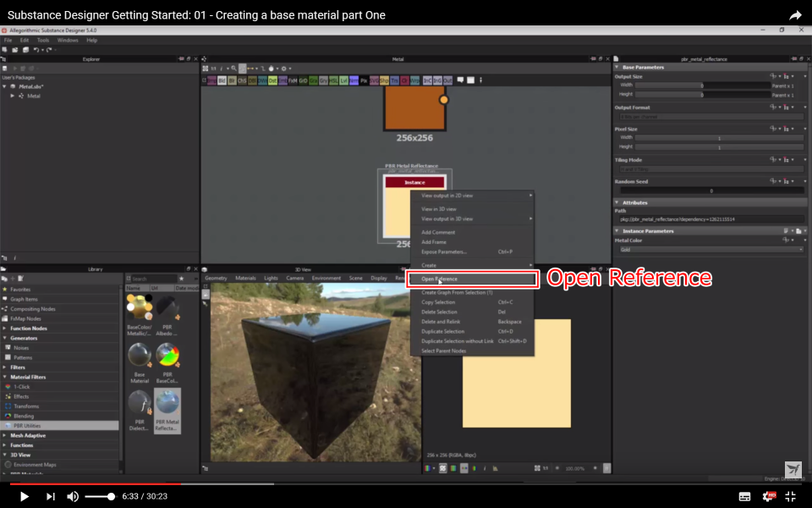The height and width of the screenshot is (508, 812).
Task: Click the YouTube share arrow icon
Action: coord(795,15)
